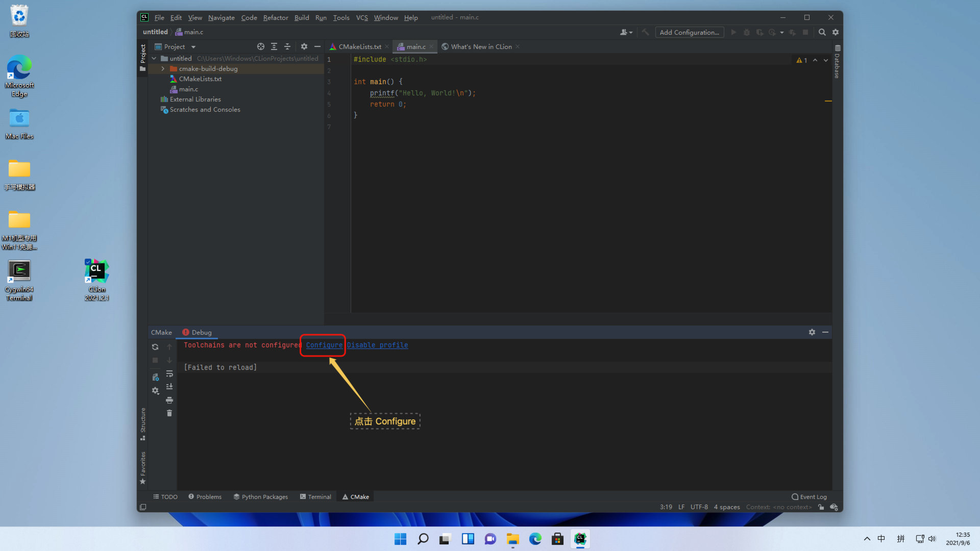Click the Configure toolchain link
The image size is (980, 551).
pyautogui.click(x=324, y=345)
